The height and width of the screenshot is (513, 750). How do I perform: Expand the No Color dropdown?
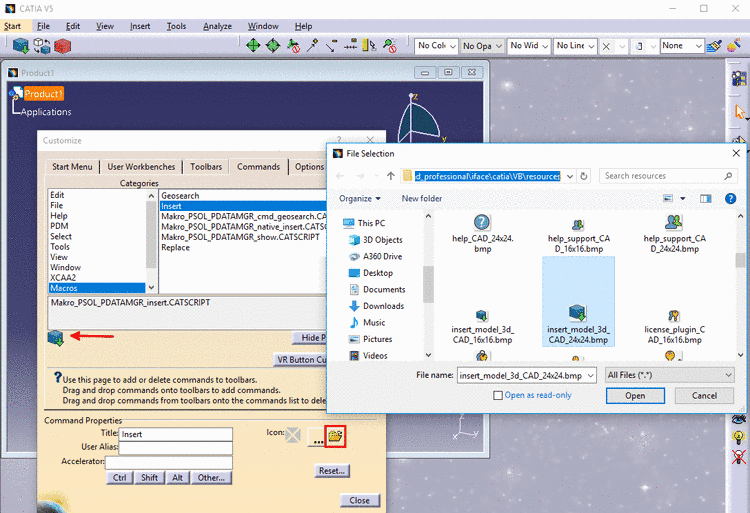coord(436,46)
